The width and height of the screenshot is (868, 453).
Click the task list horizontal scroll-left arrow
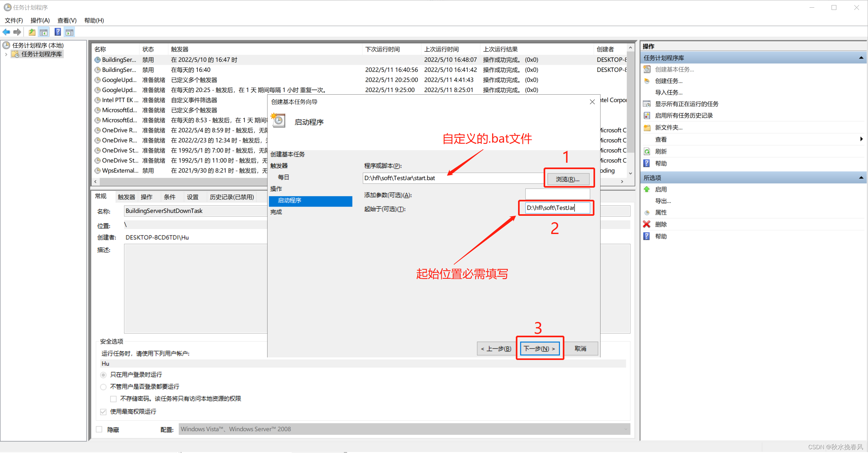[x=95, y=181]
